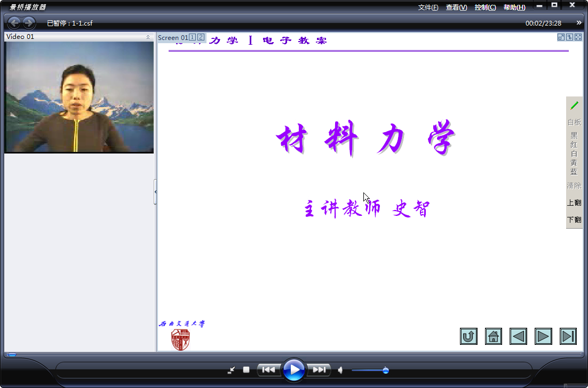Open the 帮助(H) menu
Screen dimensions: 588x388
click(x=514, y=7)
